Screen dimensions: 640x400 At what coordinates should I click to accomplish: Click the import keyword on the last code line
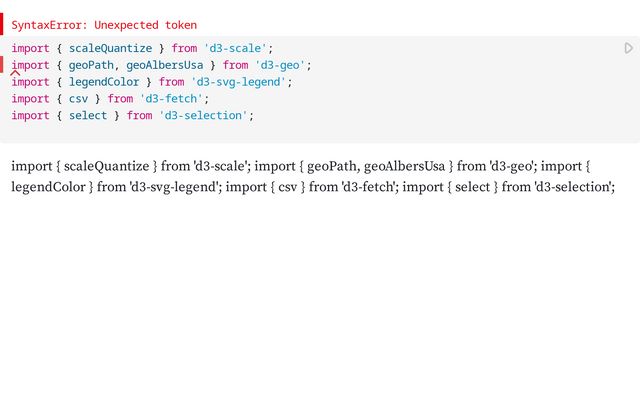[x=30, y=116]
